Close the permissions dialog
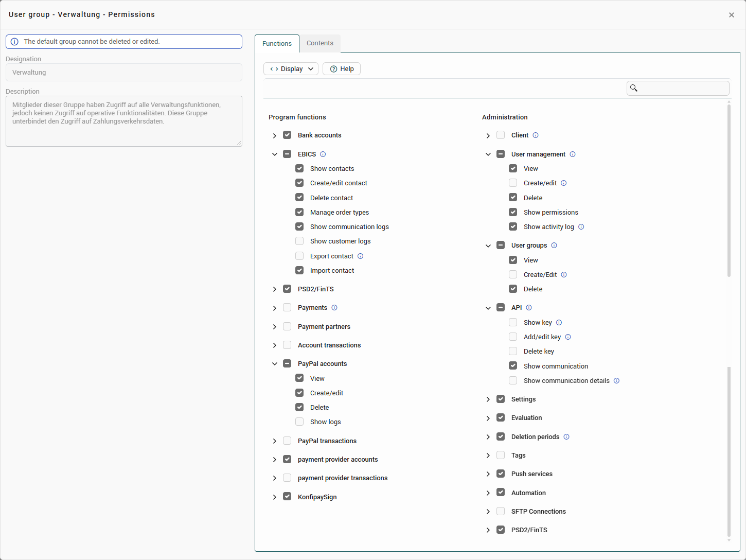Viewport: 746px width, 560px height. pyautogui.click(x=732, y=15)
